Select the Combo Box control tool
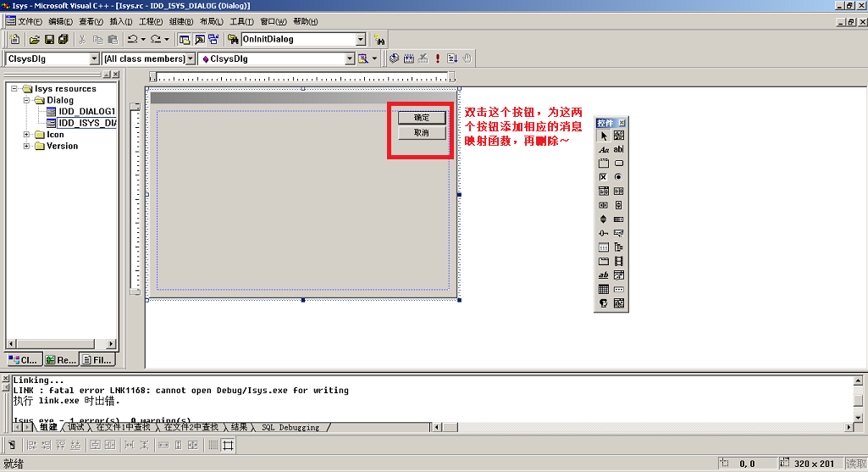Screen dimensions: 868x472 pos(604,192)
